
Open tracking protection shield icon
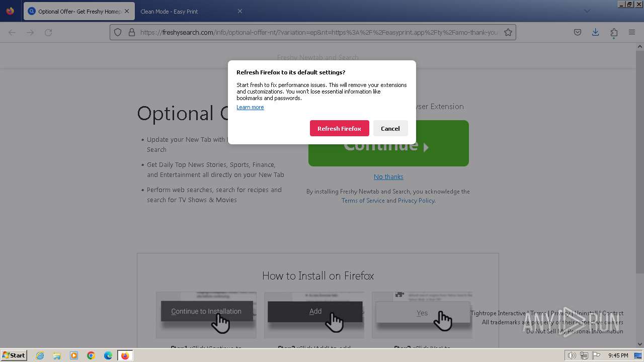[x=118, y=32]
